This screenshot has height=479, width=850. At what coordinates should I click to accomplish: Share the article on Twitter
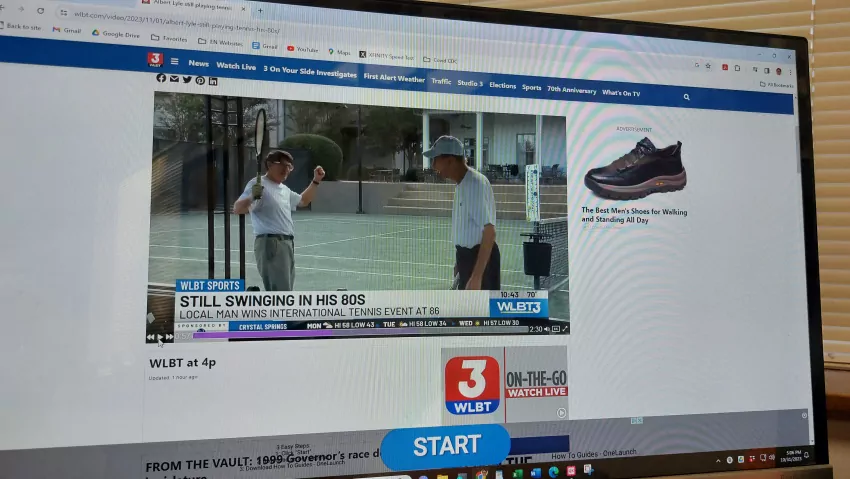coord(187,79)
